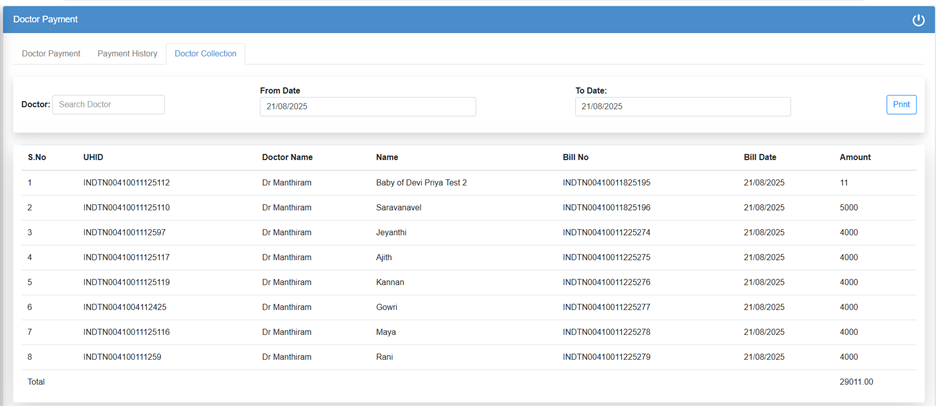Click the total amount 29011.00
936x406 pixels.
click(x=858, y=382)
